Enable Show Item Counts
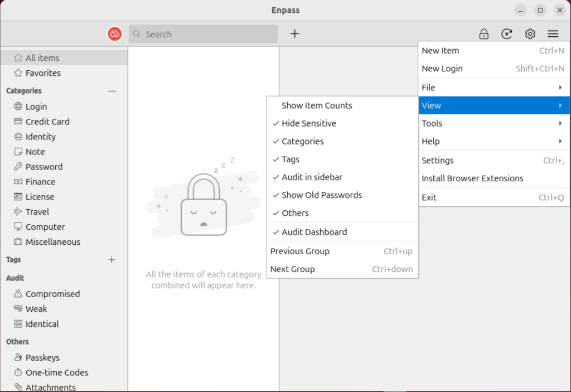The height and width of the screenshot is (392, 571). 317,105
